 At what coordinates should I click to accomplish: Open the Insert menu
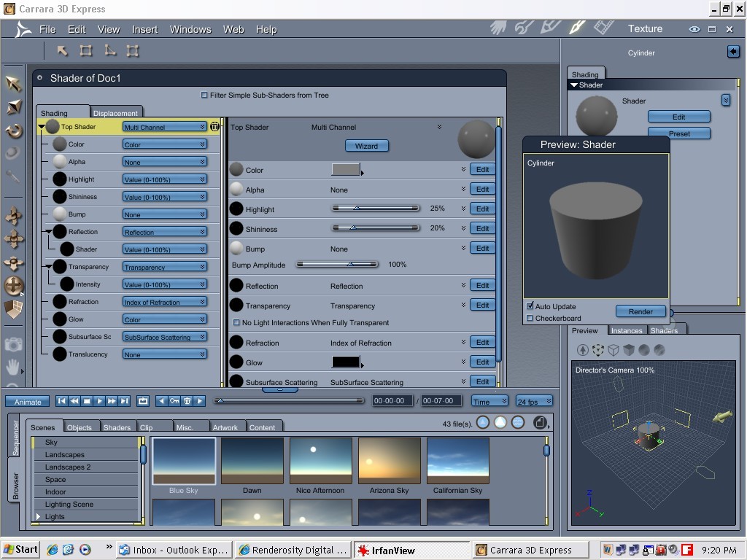(144, 29)
